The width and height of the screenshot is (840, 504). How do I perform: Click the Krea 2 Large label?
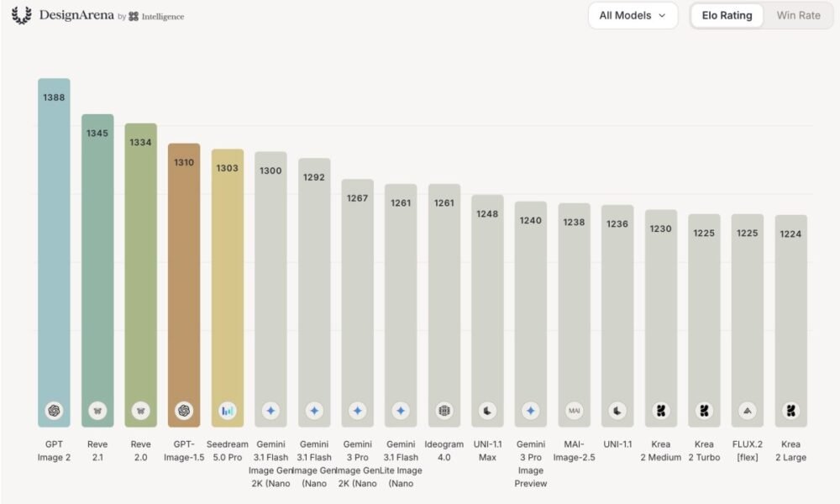click(x=790, y=450)
